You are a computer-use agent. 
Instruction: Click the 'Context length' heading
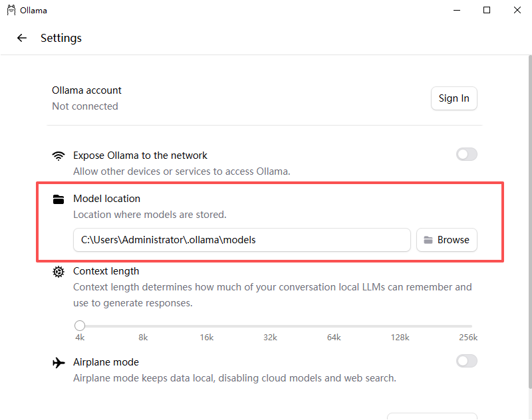(106, 271)
